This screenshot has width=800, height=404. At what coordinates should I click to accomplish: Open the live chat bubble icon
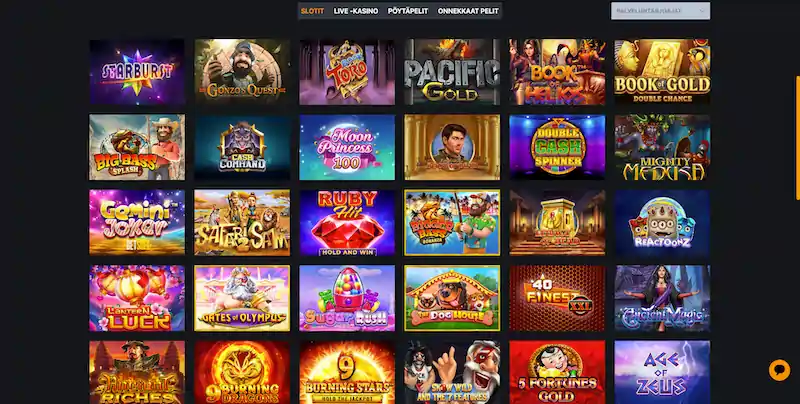[779, 370]
